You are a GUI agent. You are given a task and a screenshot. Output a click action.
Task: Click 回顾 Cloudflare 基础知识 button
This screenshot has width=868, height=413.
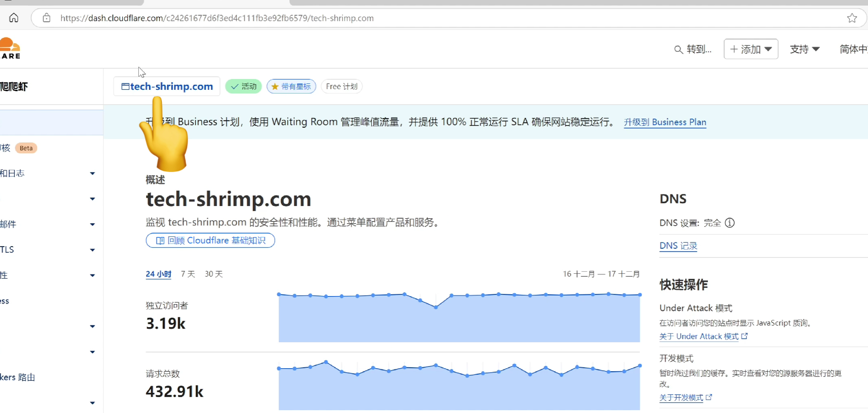click(x=210, y=241)
